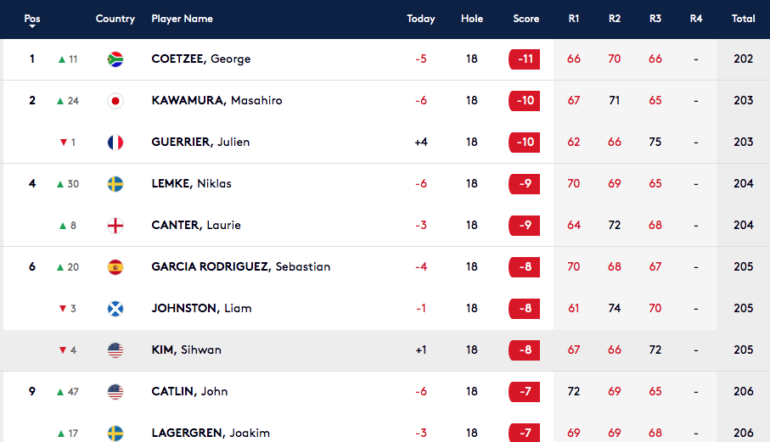This screenshot has width=770, height=442.
Task: Click France flag next to GUERRIER
Action: (x=115, y=142)
